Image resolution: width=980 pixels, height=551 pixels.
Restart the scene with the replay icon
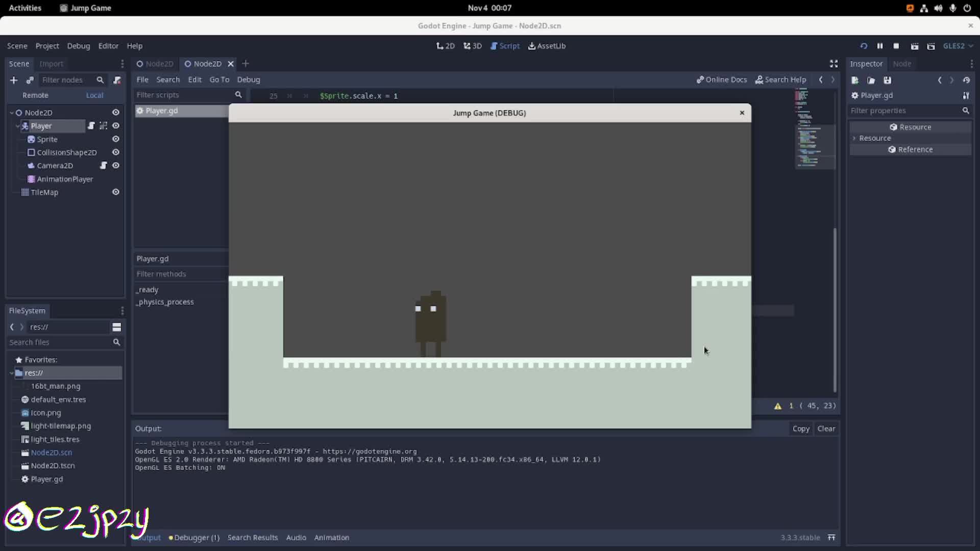pos(863,46)
